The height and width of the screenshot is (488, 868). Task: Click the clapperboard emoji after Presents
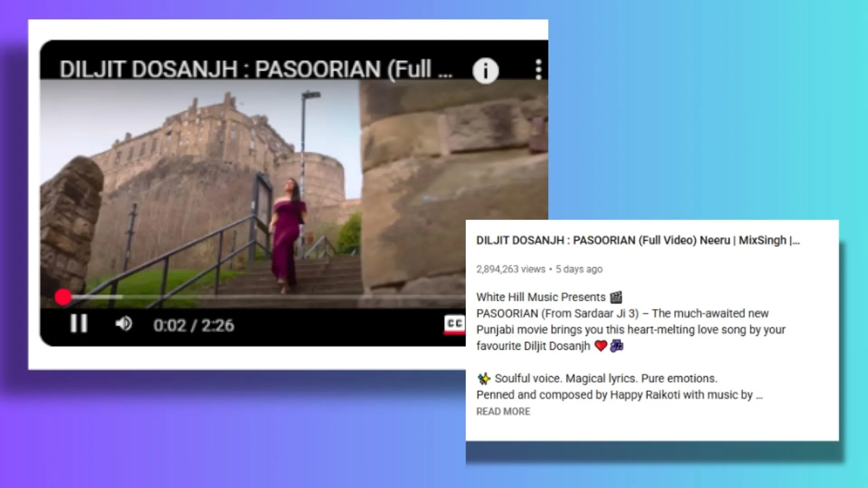(x=616, y=297)
